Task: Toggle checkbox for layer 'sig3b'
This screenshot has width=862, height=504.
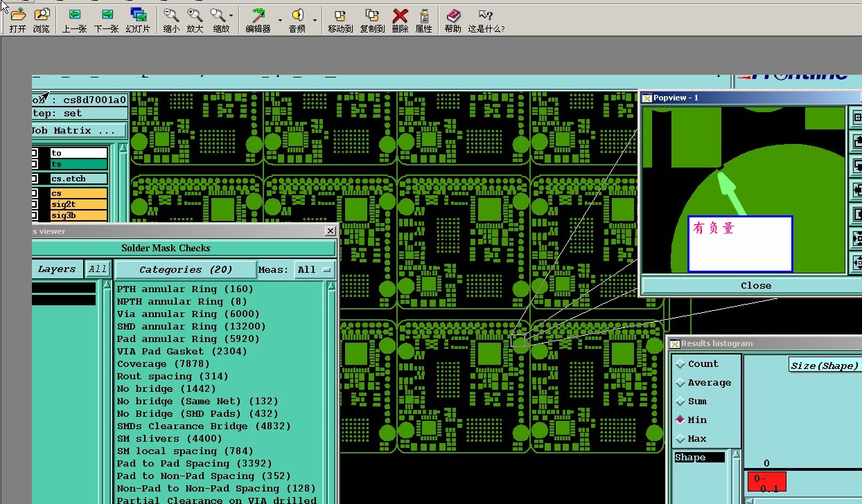Action: pos(35,215)
